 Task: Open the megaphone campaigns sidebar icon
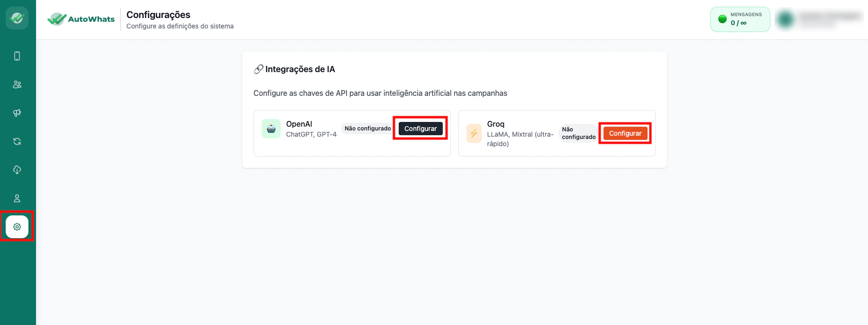point(17,113)
